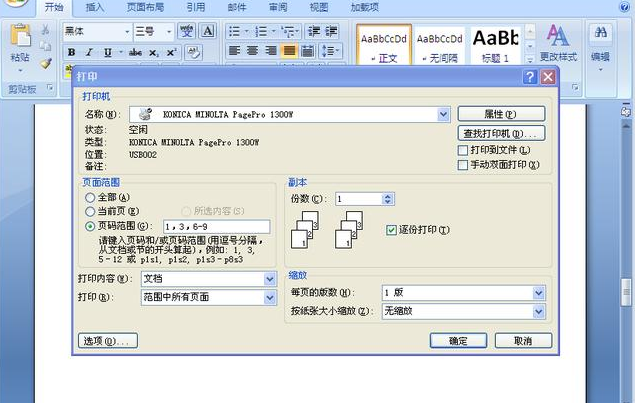Select the 标题 1 heading style
635x403 pixels.
[x=496, y=46]
